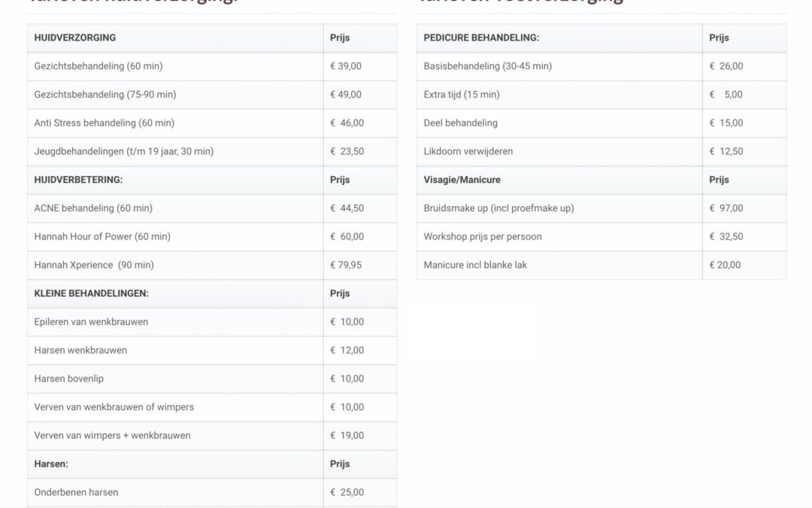Image resolution: width=812 pixels, height=508 pixels.
Task: Click the Visagie/Manicure section header
Action: [x=462, y=180]
